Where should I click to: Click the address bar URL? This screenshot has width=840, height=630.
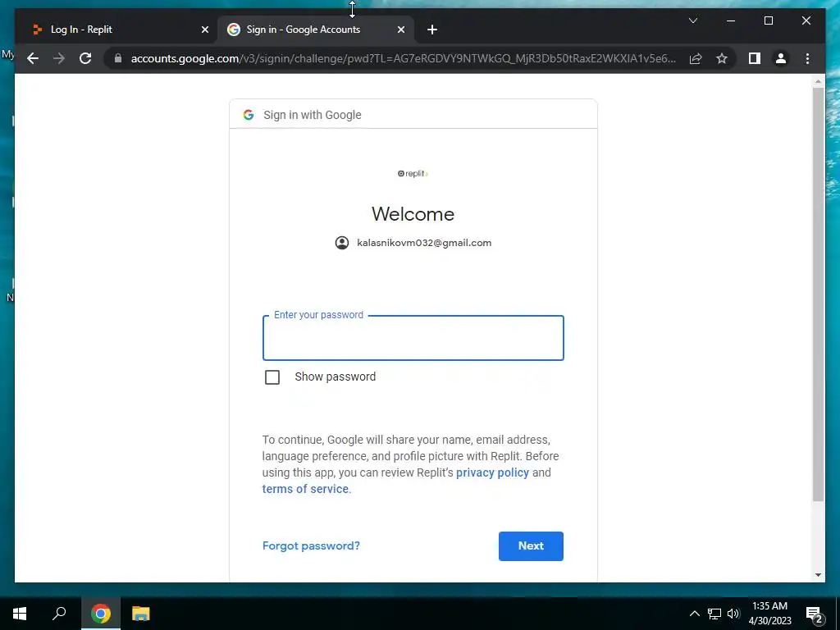tap(403, 58)
